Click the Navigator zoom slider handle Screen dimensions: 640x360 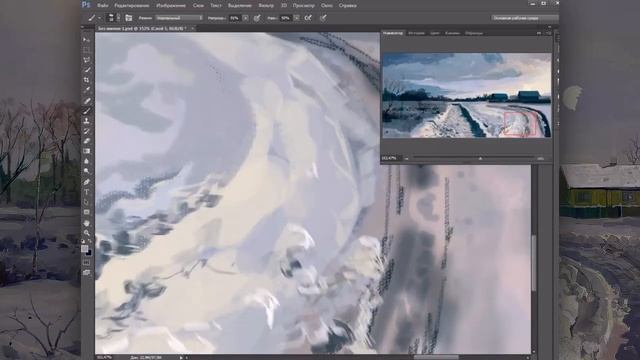pos(480,158)
